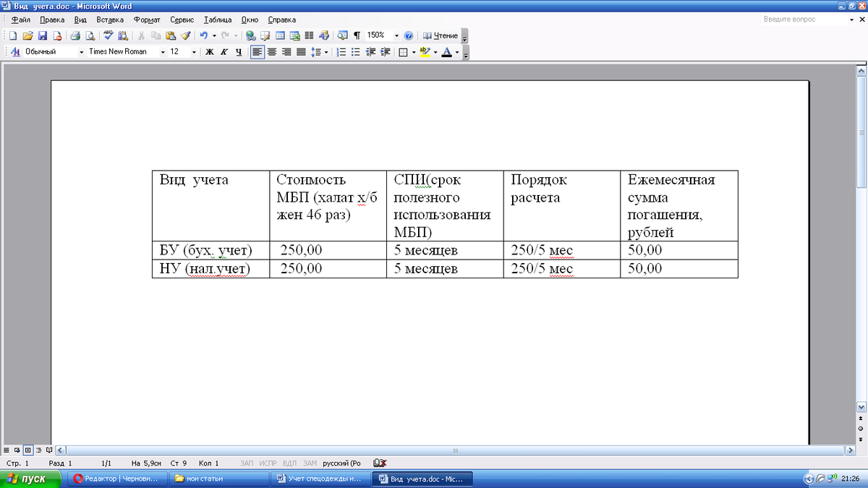Toggle underline formatting (Ч)
This screenshot has height=488, width=868.
[239, 52]
